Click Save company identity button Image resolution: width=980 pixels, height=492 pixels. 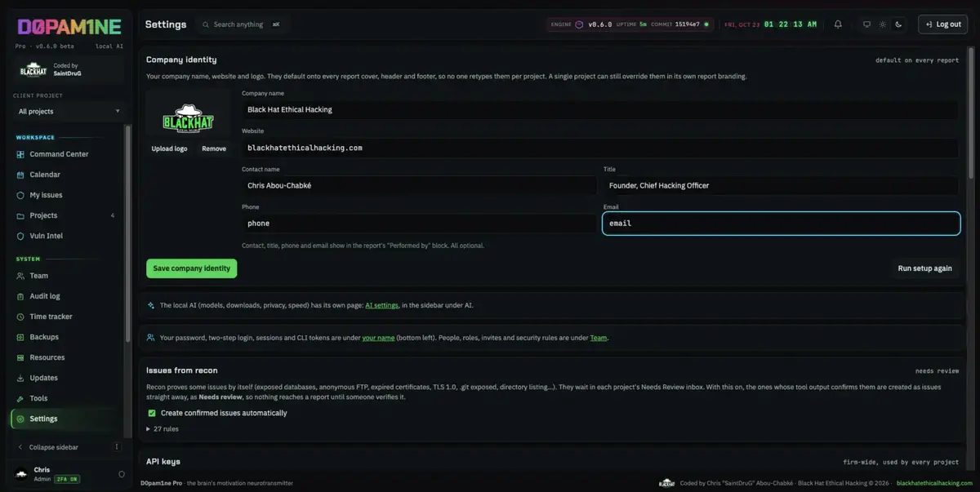click(x=192, y=268)
